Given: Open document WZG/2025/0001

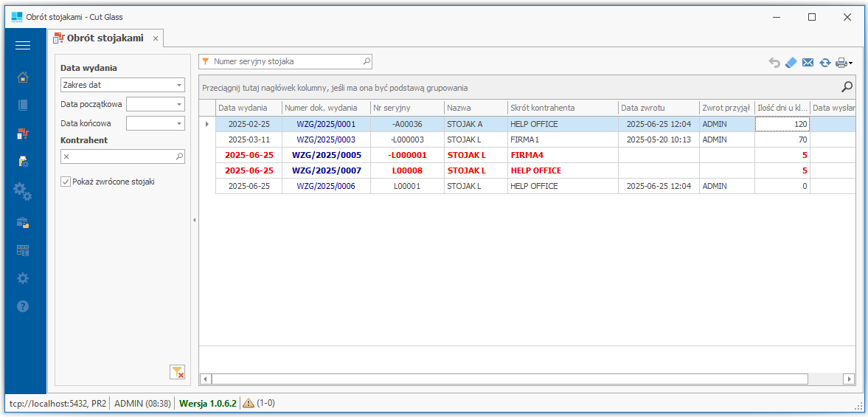Looking at the screenshot, I should click(x=326, y=124).
